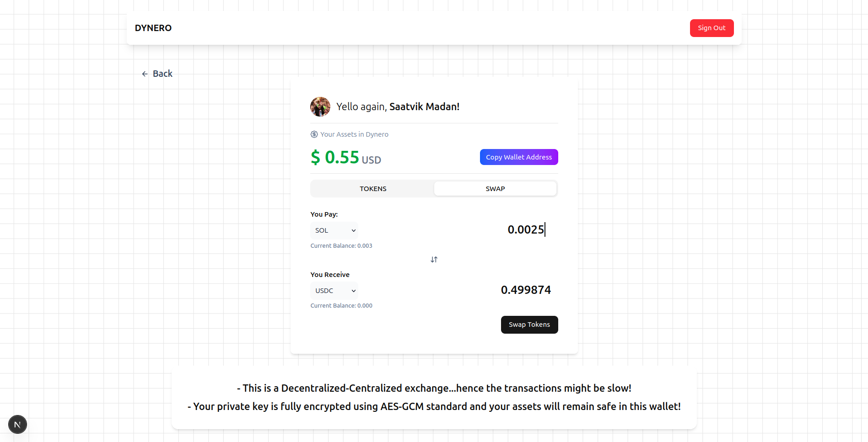Click the back arrow icon
The height and width of the screenshot is (442, 868).
coord(145,74)
